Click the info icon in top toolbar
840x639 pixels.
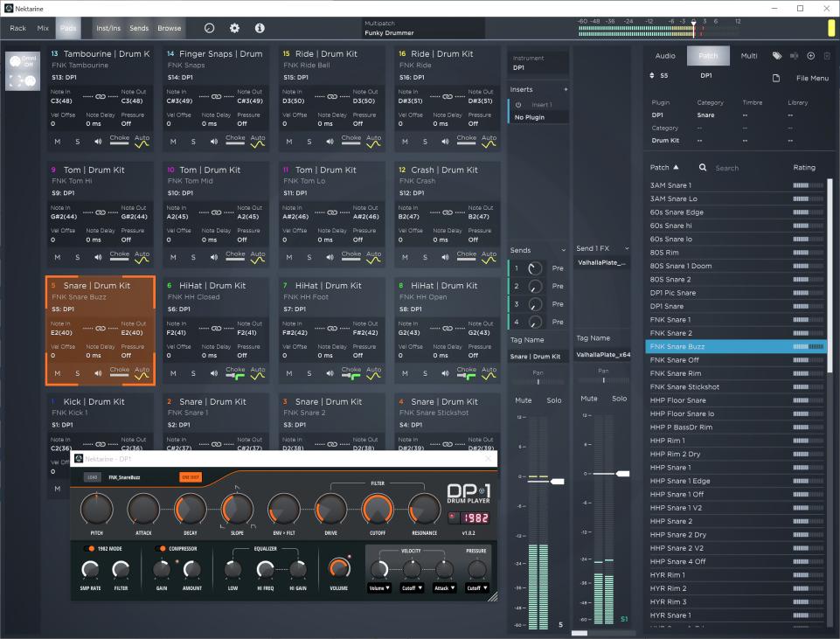[x=260, y=28]
